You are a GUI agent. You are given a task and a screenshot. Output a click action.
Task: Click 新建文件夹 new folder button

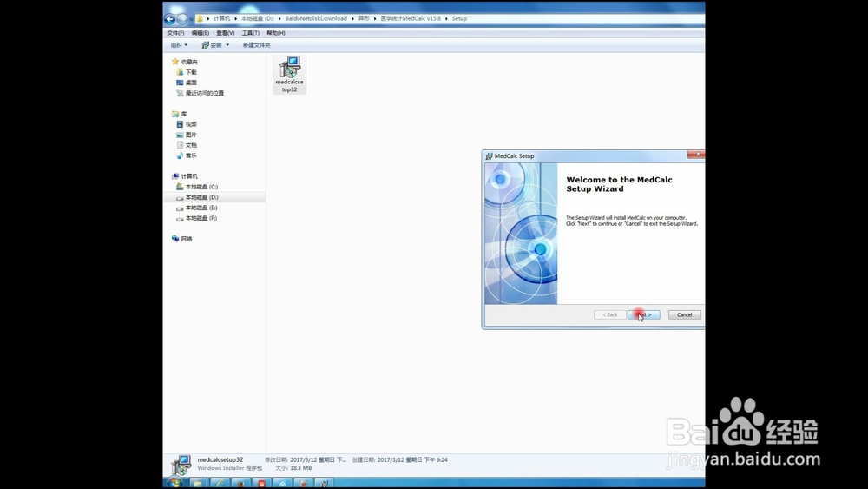tap(256, 45)
